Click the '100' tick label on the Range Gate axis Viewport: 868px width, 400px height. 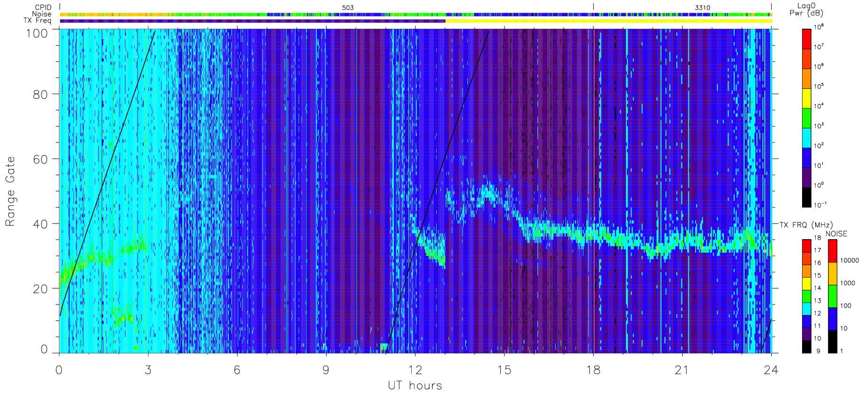tap(37, 33)
